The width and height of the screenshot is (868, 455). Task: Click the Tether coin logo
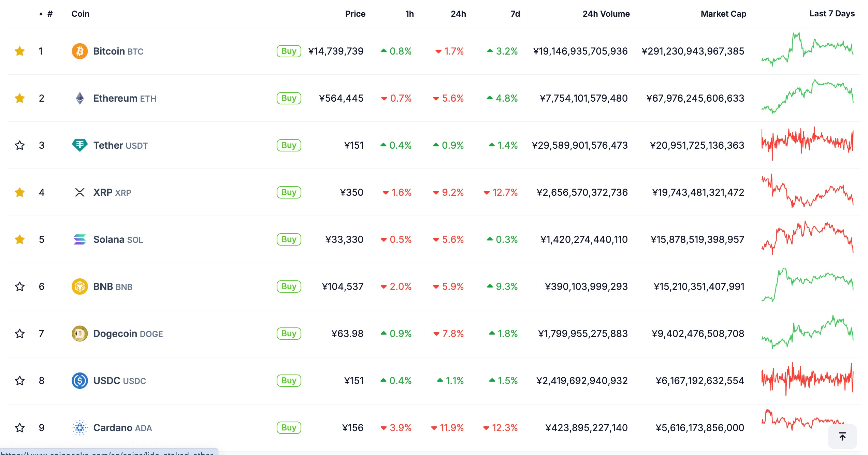[x=79, y=145]
